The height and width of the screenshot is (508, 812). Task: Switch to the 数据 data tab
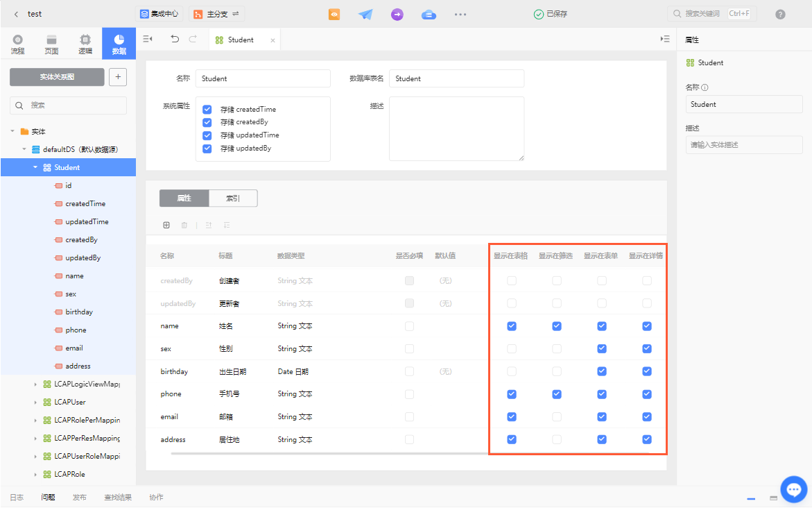119,44
